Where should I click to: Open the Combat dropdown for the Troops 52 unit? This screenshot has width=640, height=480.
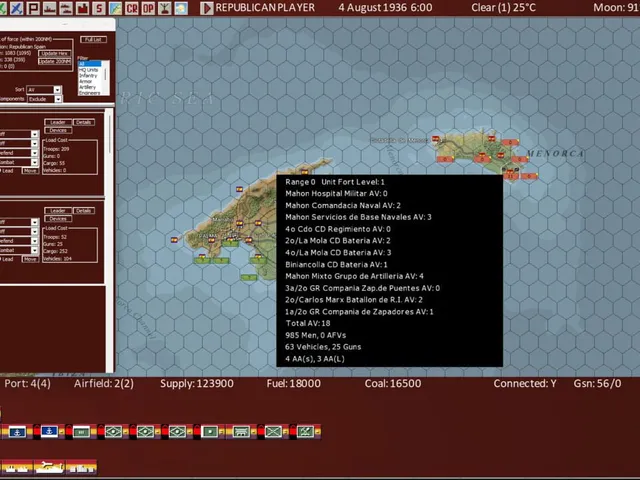tap(19, 250)
